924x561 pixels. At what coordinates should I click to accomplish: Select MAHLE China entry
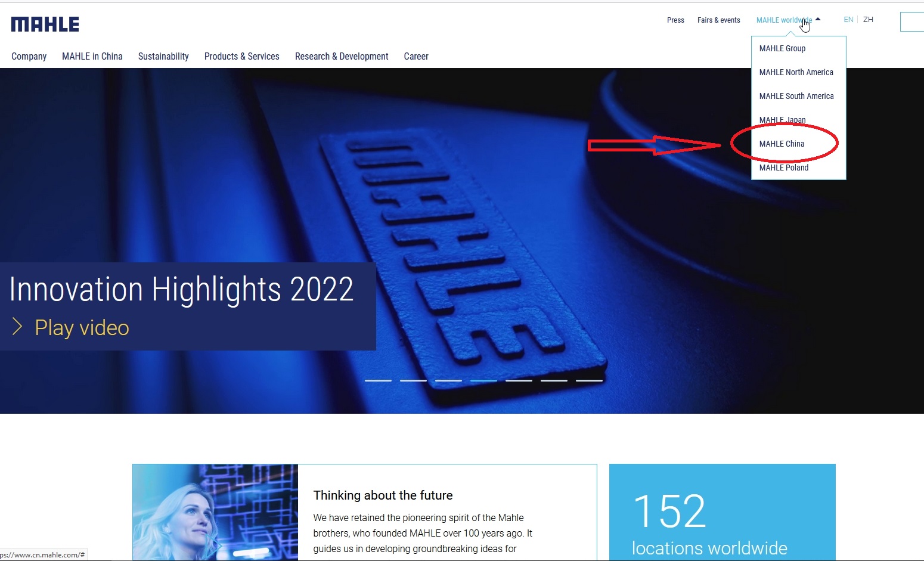(x=782, y=144)
